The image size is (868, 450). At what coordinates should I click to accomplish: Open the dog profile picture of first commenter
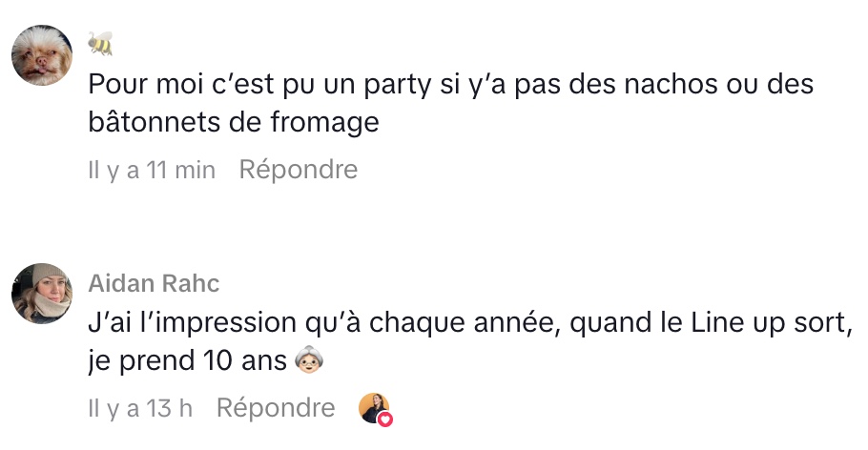pos(42,56)
